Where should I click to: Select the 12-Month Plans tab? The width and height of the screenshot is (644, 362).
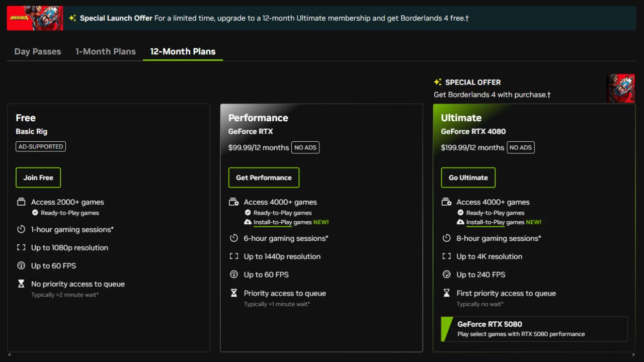point(183,51)
